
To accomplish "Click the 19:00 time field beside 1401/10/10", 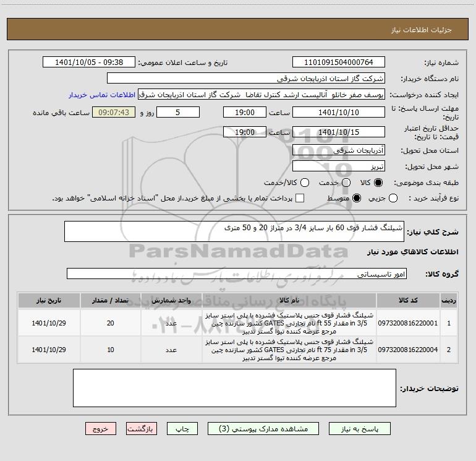I will point(245,113).
